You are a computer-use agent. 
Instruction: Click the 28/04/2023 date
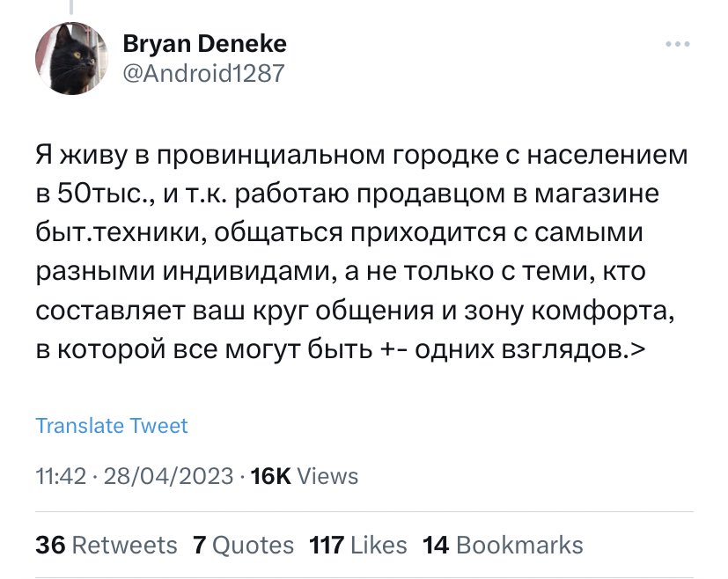coord(169,477)
